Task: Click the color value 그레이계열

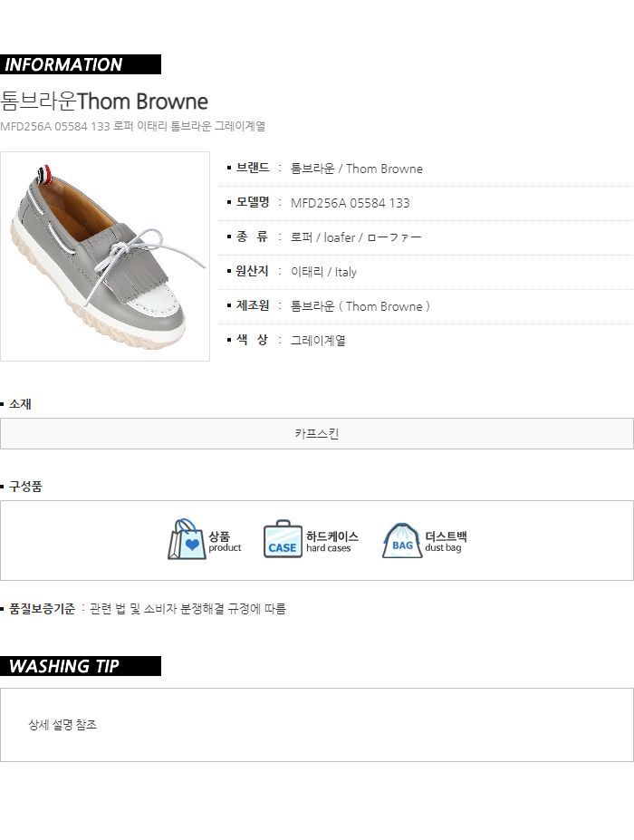Action: click(x=318, y=341)
